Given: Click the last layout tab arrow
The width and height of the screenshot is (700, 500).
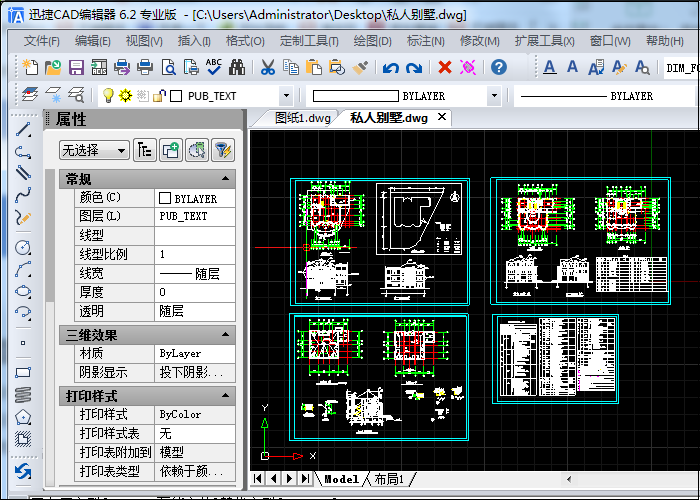Looking at the screenshot, I should [x=305, y=479].
